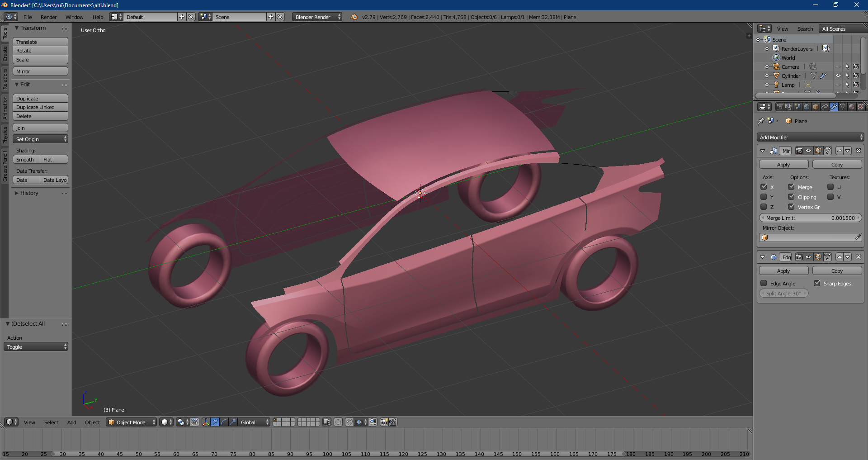Open the Modifiers properties tab (wrench icon)

click(x=834, y=107)
